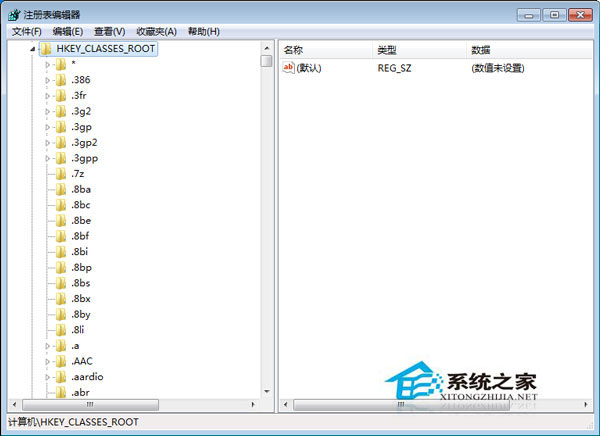Click the folder icon of .8bc
Image resolution: width=600 pixels, height=436 pixels.
click(x=61, y=205)
